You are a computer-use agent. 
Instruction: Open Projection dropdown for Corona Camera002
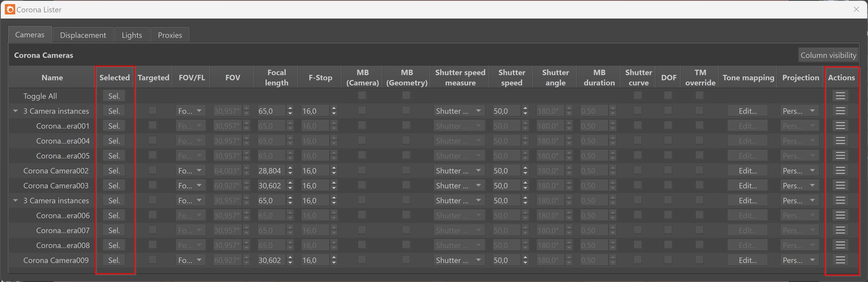[799, 171]
